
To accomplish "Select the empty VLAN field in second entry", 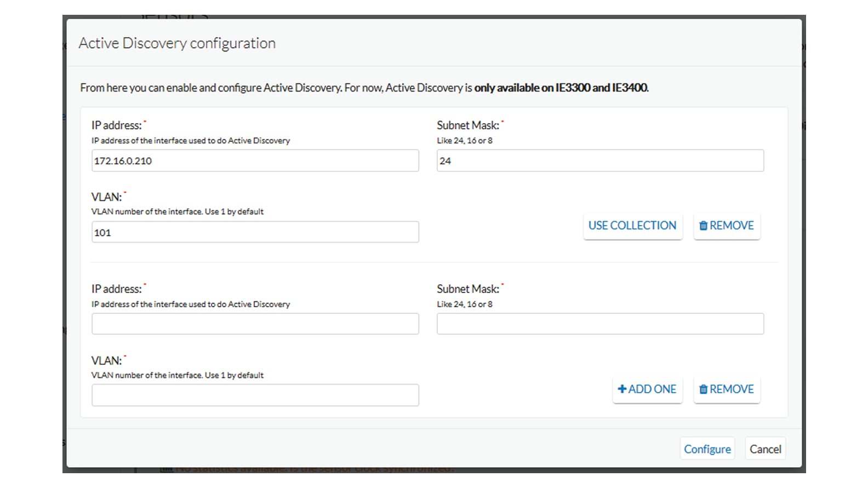I will coord(255,395).
